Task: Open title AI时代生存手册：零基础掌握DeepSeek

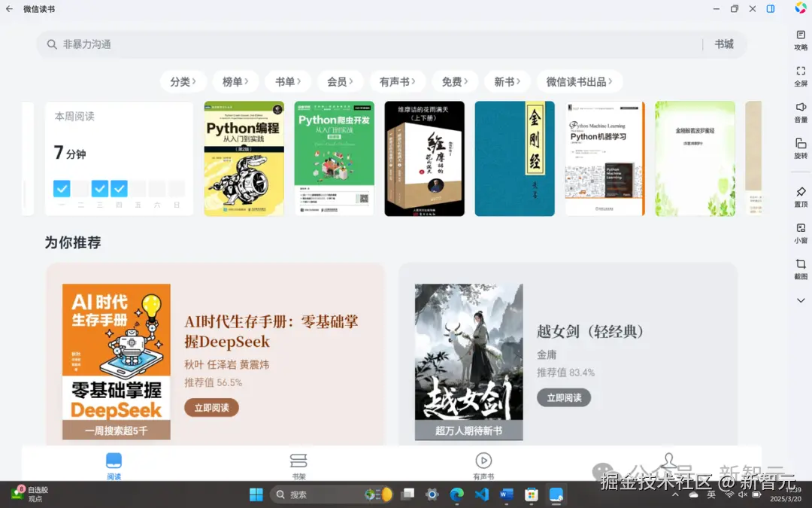Action: tap(271, 331)
